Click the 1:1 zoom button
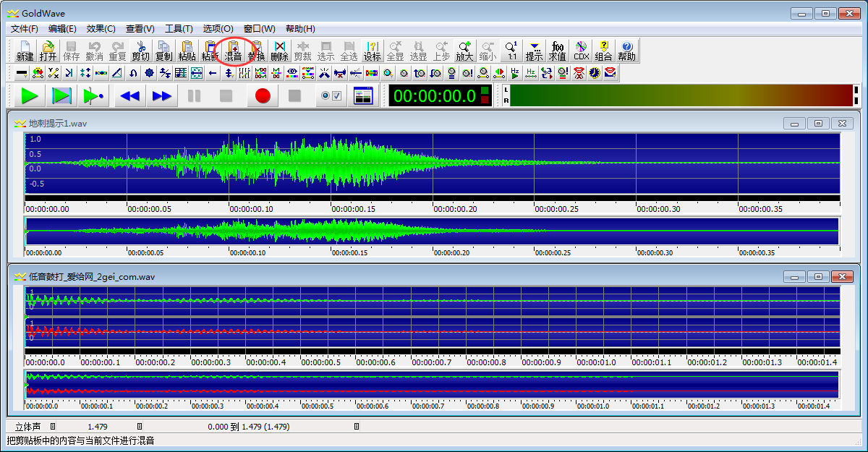 coord(511,51)
